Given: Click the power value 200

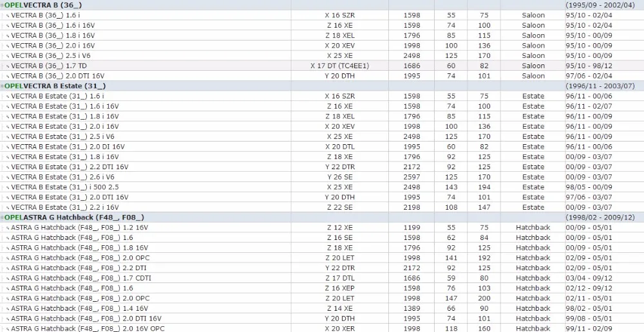Looking at the screenshot, I should pyautogui.click(x=484, y=299).
